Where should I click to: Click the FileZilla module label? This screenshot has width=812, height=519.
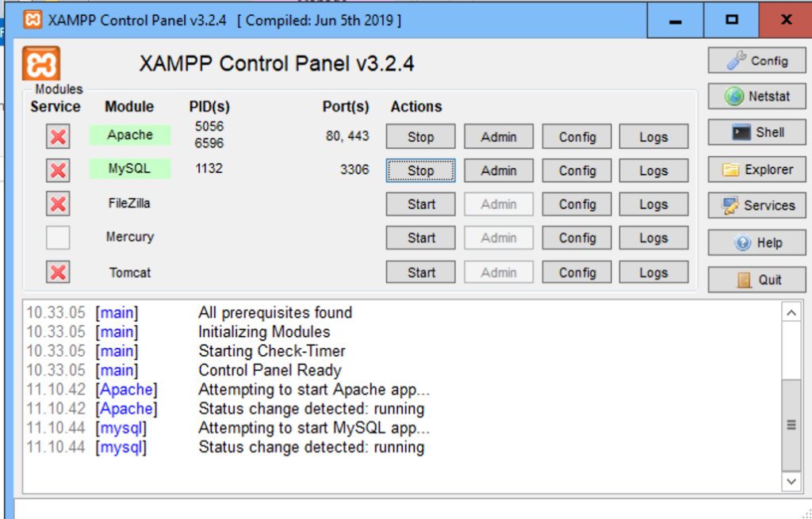pyautogui.click(x=129, y=204)
